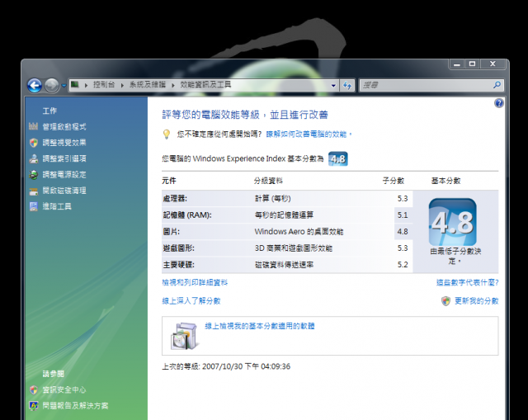Expand the arrow before 控制台 in the breadcrumb
This screenshot has height=420, width=528.
86,85
